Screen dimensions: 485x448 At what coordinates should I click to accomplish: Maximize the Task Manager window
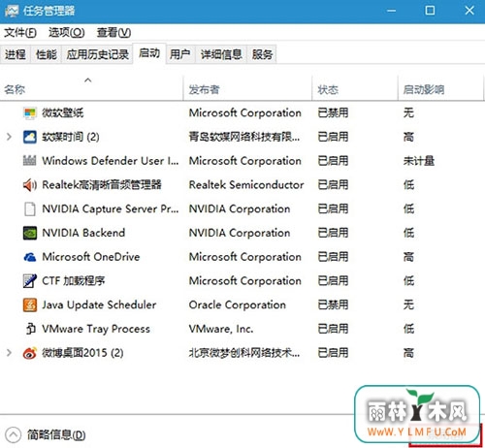[430, 11]
